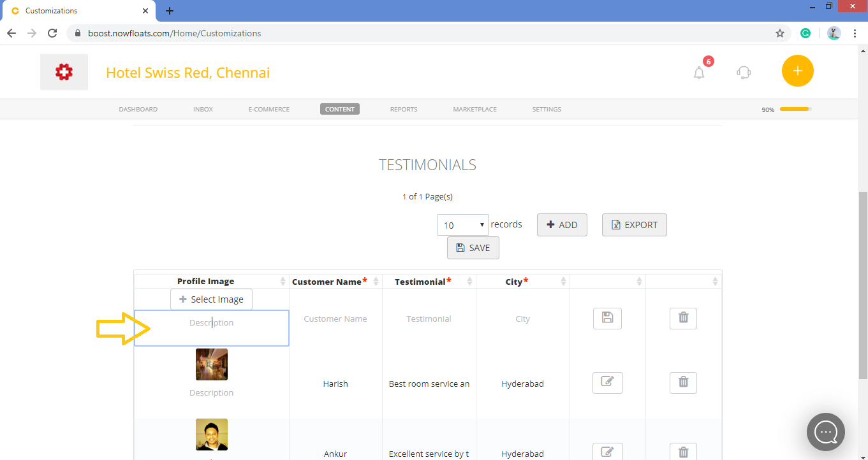This screenshot has height=460, width=868.
Task: Open the chat bubble widget
Action: pos(826,432)
